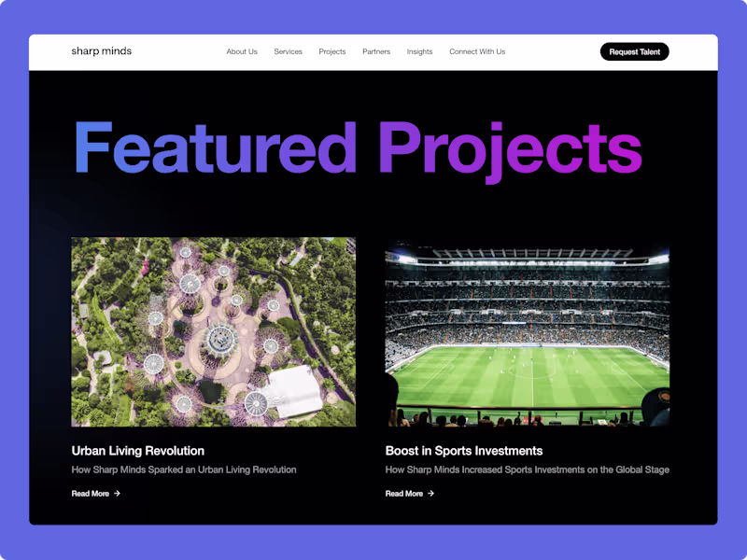
Task: Select Insights in the navigation bar
Action: point(419,51)
